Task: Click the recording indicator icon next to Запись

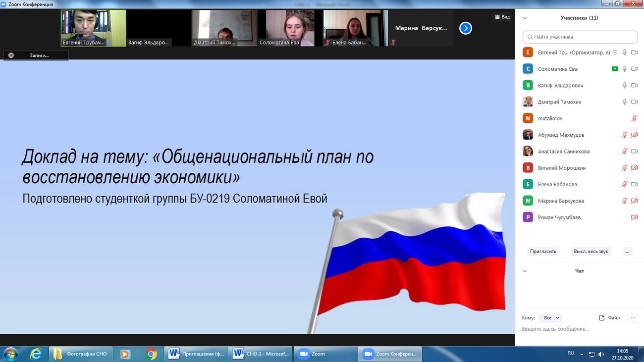Action: click(11, 55)
